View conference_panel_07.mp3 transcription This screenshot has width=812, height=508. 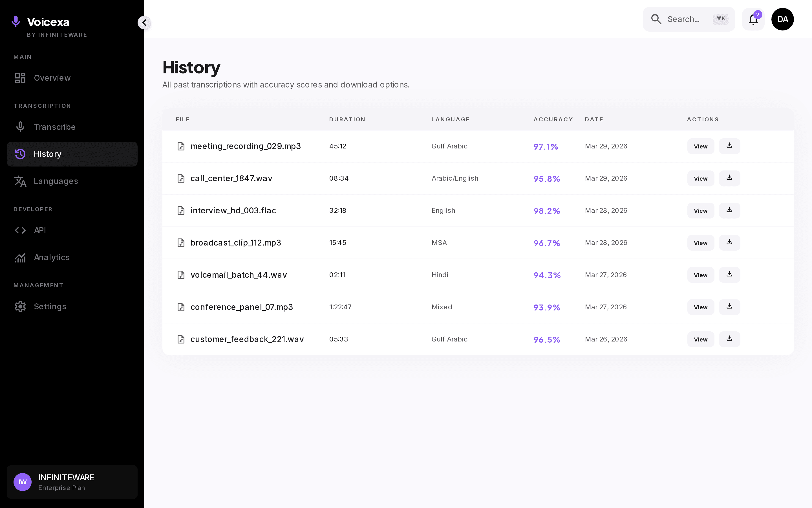[x=701, y=307]
